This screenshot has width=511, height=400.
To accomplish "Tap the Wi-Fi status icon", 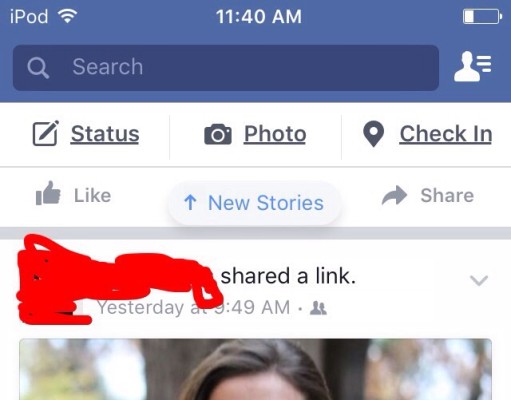I will tap(68, 16).
